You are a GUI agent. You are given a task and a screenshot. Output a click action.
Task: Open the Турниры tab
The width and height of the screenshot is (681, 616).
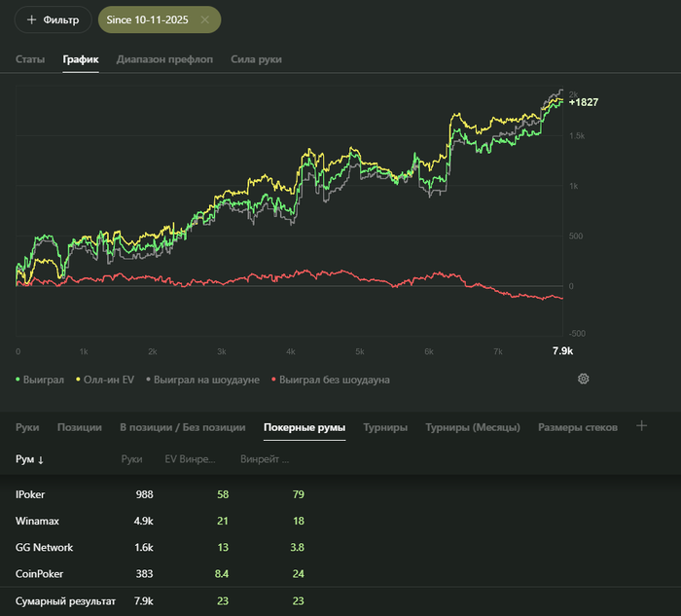(385, 427)
